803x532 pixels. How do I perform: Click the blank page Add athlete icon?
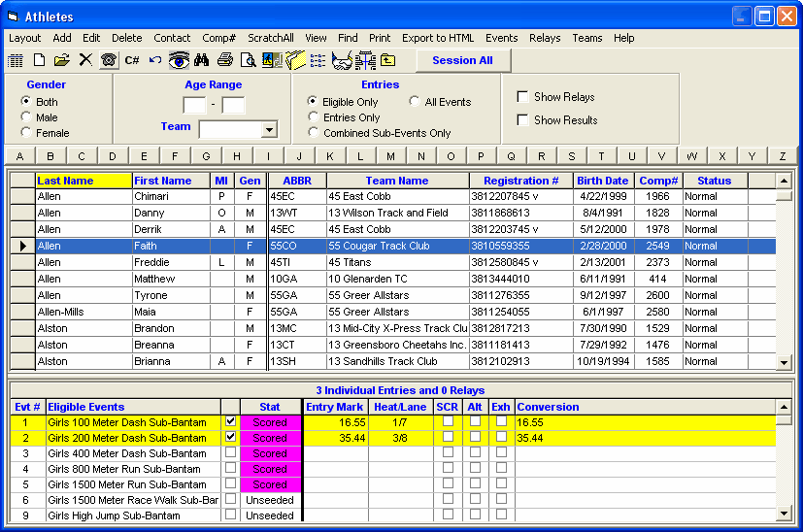(x=39, y=60)
